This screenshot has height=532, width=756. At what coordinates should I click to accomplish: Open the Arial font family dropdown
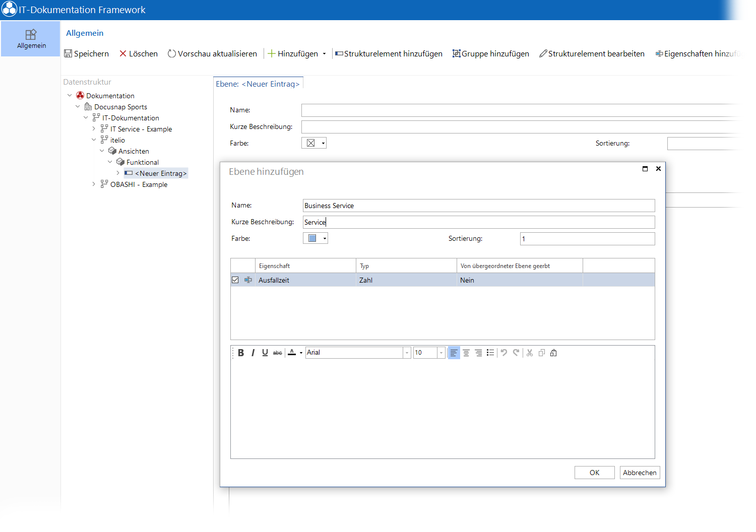click(x=407, y=353)
